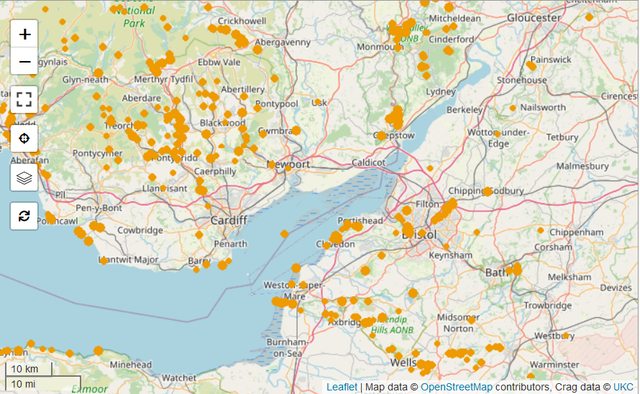640x394 pixels.
Task: Click the Glyn-neath label
Action: [85, 80]
